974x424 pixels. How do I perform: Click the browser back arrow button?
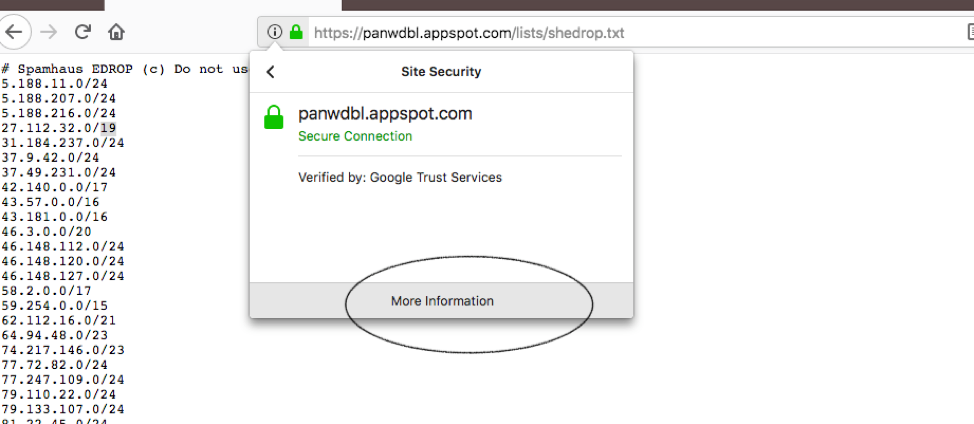tap(13, 32)
